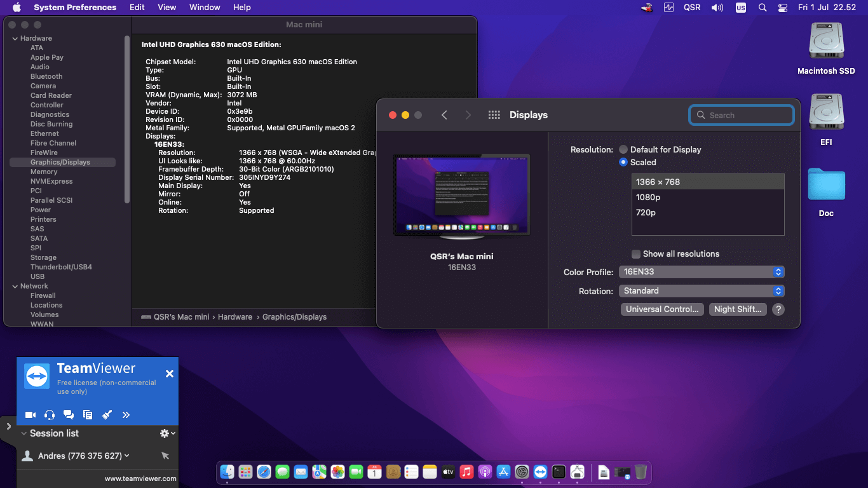Open the Edit menu
Viewport: 868px width, 488px height.
tap(137, 7)
